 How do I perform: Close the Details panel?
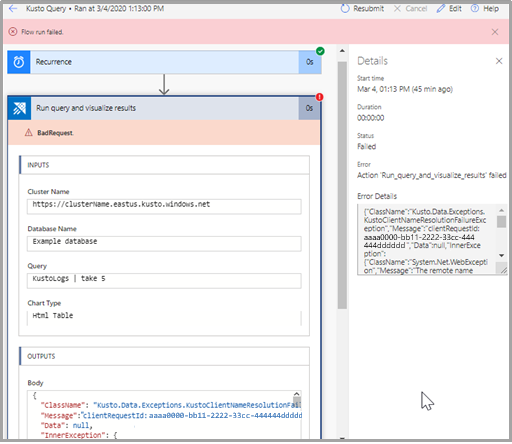[499, 61]
